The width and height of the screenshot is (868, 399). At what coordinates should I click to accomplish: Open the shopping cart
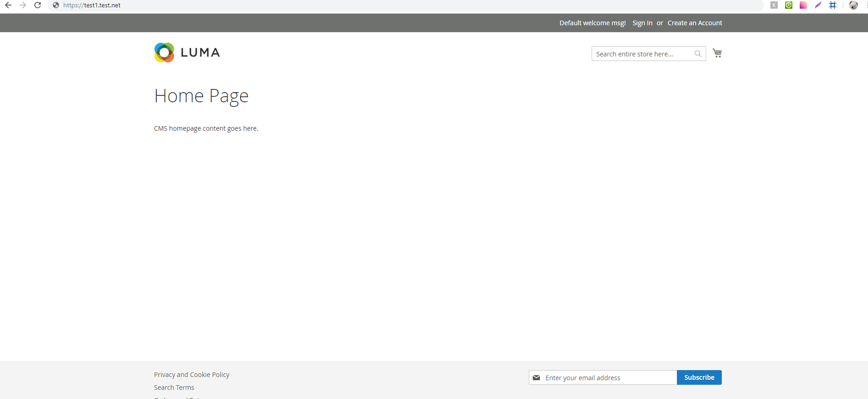[x=717, y=53]
